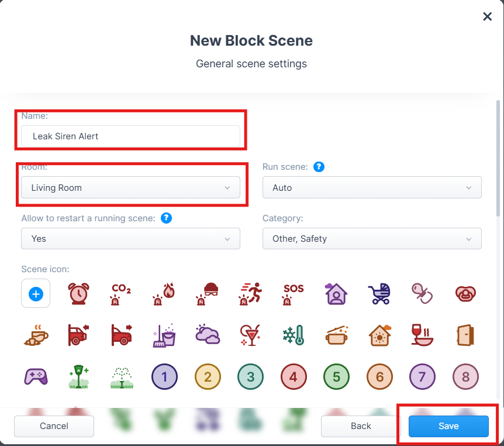
Task: Choose the number 4 red circle icon
Action: [294, 376]
